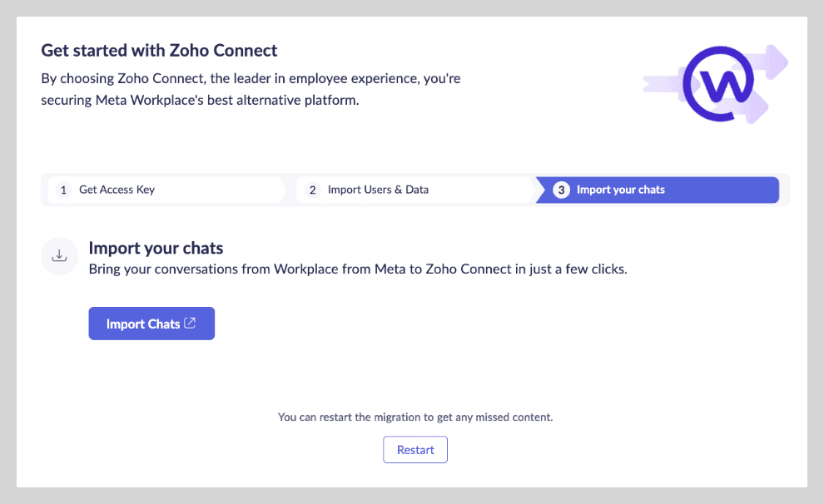Open the Import Users & Data step

click(x=378, y=190)
